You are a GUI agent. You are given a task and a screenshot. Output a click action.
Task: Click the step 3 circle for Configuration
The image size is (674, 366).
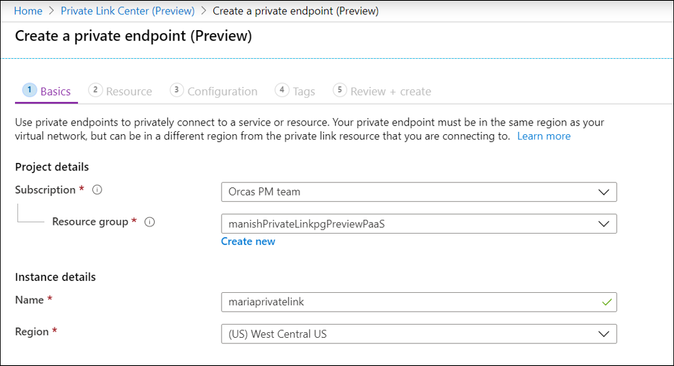(x=176, y=90)
